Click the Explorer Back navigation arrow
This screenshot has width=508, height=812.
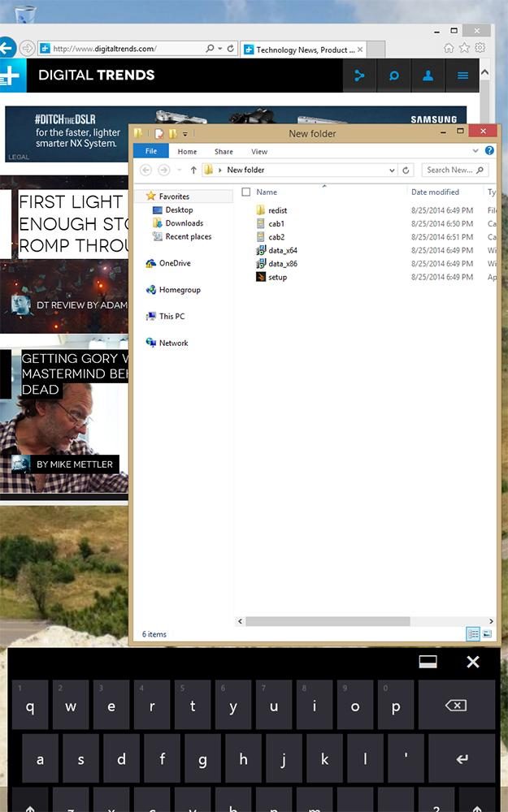click(146, 170)
